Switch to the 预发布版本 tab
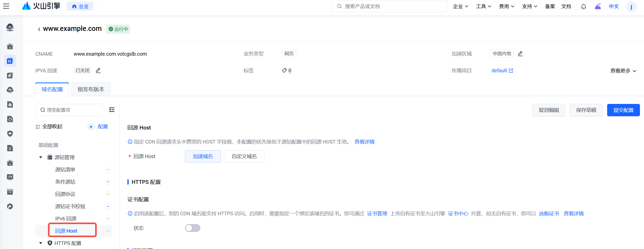 91,89
